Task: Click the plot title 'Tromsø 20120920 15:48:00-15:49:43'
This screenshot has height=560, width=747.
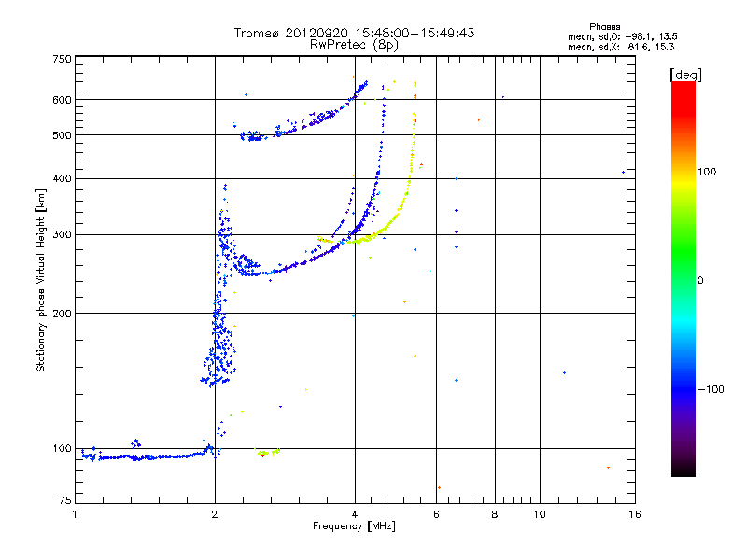Action: pyautogui.click(x=354, y=33)
